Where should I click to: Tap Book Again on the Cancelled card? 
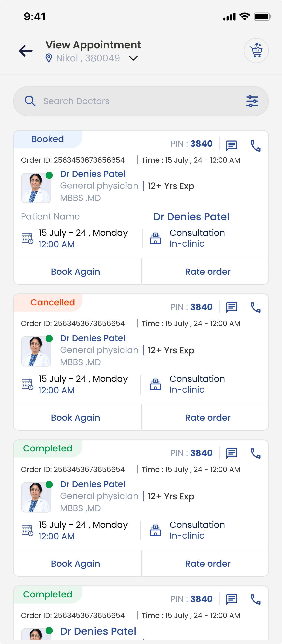point(76,418)
